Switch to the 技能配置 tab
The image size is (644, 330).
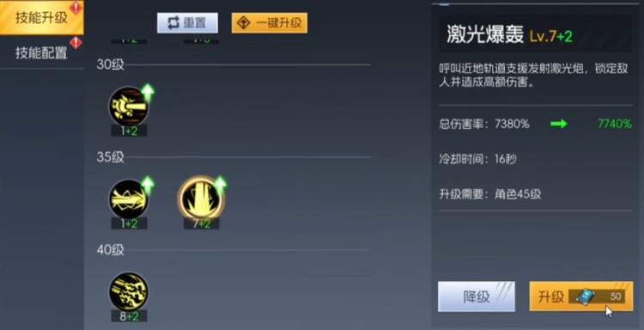point(41,52)
